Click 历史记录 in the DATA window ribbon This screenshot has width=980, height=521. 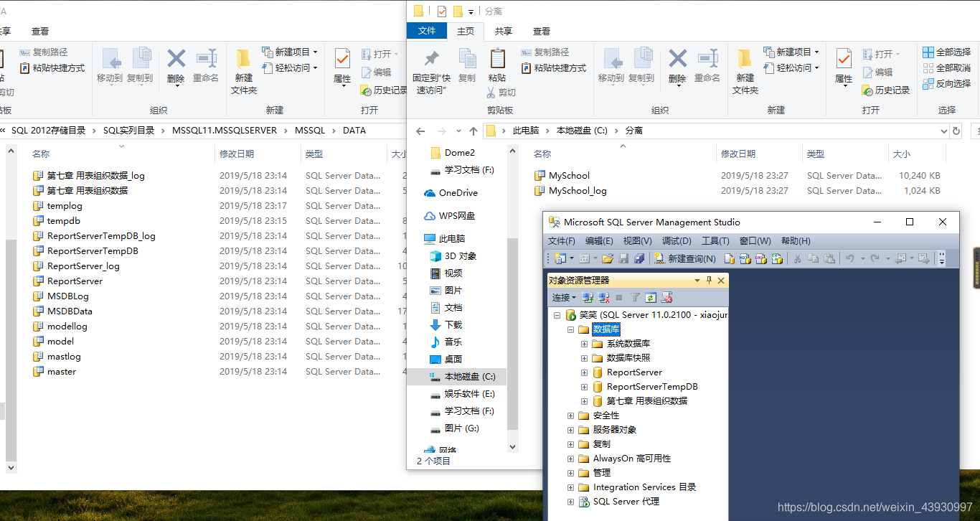[x=384, y=90]
